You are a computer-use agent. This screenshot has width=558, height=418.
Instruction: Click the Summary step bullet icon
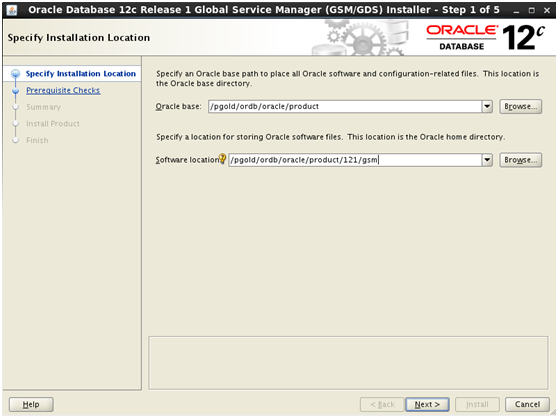pyautogui.click(x=16, y=107)
